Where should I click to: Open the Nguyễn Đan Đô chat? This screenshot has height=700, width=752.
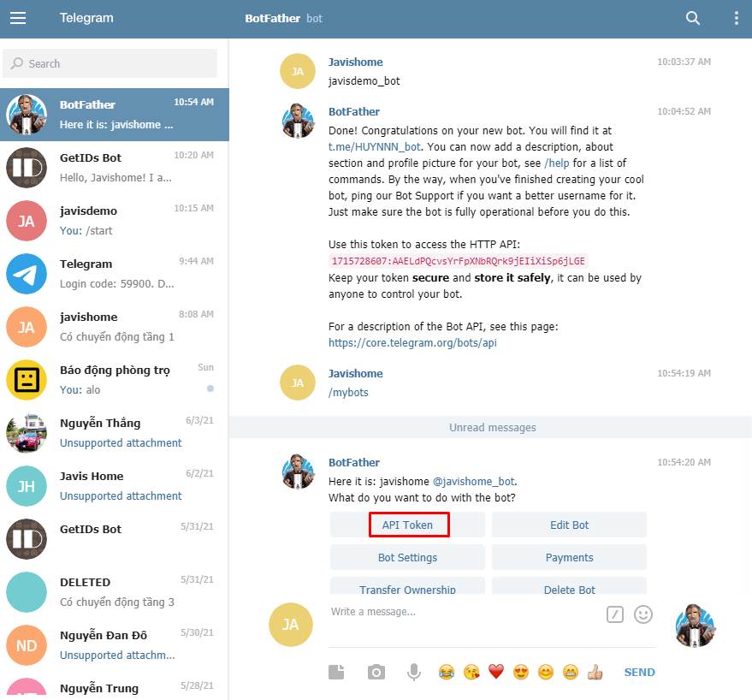115,645
